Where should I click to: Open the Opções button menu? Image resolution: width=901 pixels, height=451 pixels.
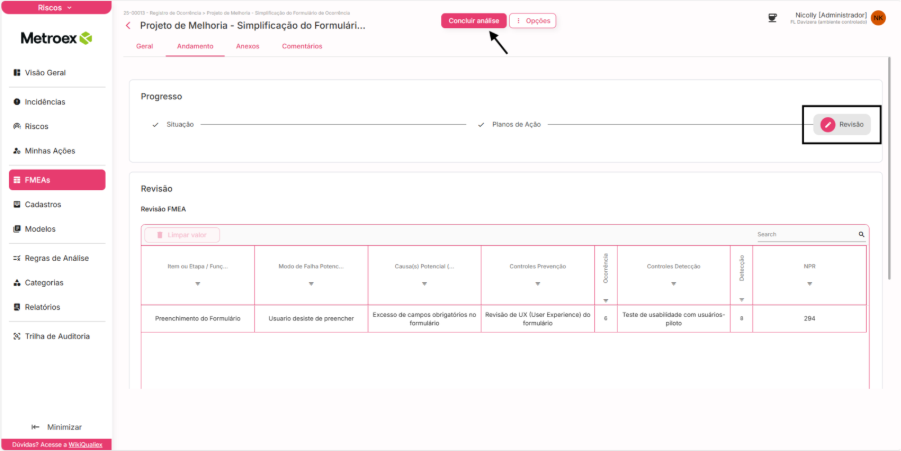click(533, 20)
